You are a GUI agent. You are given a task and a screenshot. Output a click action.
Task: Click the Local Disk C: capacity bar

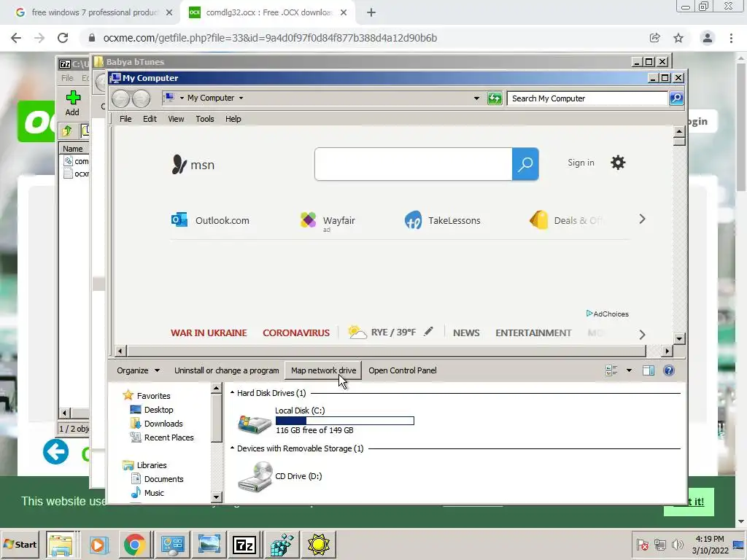pos(345,421)
